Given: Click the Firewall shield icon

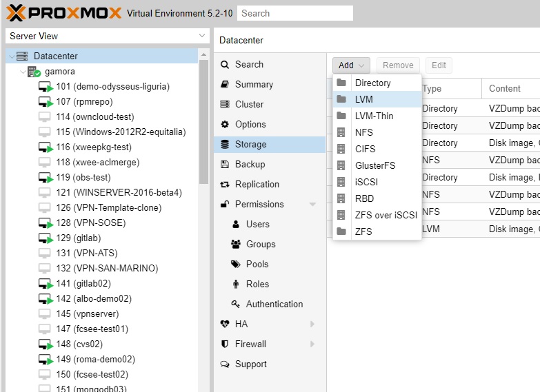Looking at the screenshot, I should [x=224, y=344].
